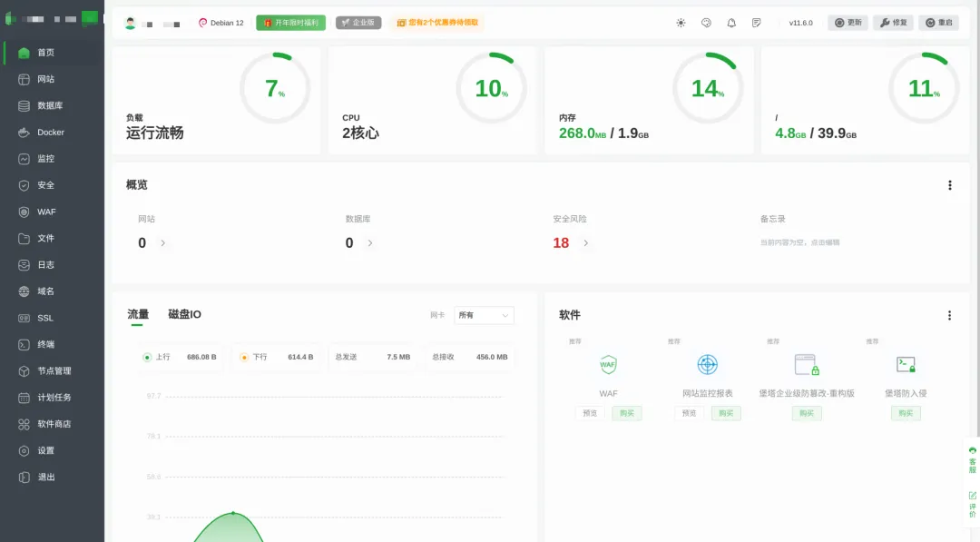The height and width of the screenshot is (542, 980).
Task: Click the 重启 restart button
Action: [939, 23]
